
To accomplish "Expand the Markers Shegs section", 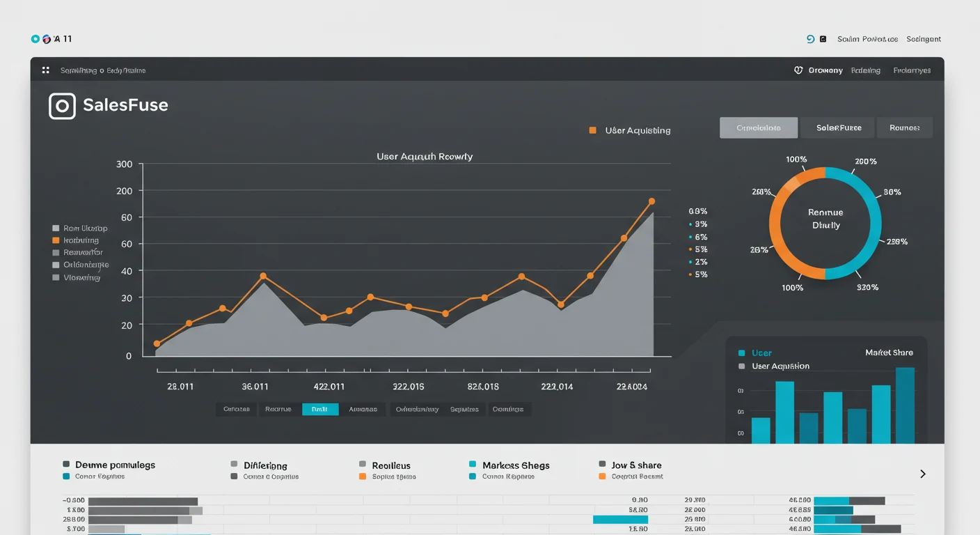I will pyautogui.click(x=515, y=465).
